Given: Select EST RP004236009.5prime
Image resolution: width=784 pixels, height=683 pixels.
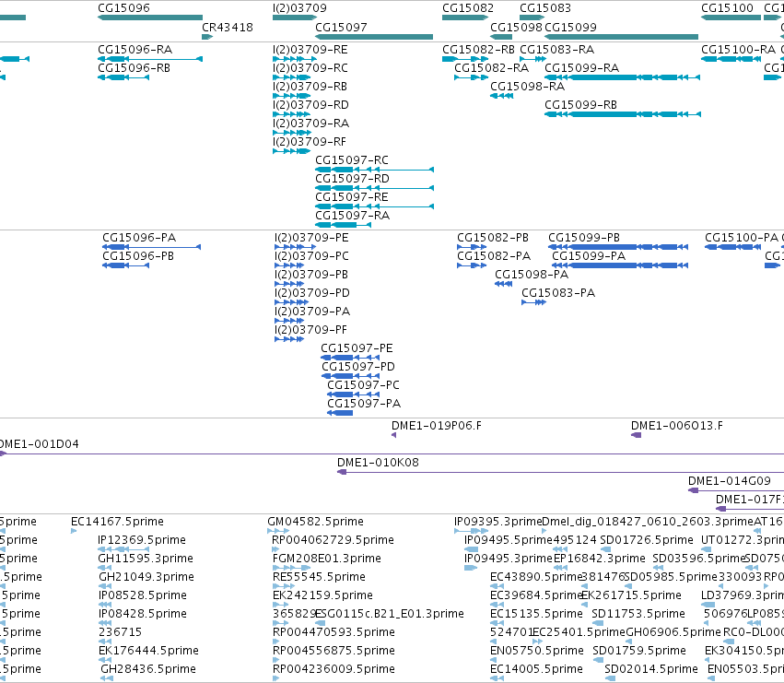Looking at the screenshot, I should pyautogui.click(x=333, y=669).
